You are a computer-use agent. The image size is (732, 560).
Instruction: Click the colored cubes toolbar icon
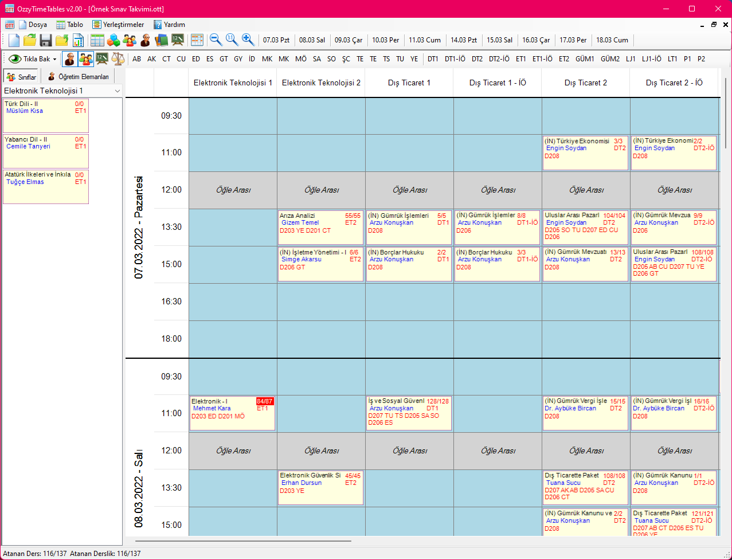113,40
